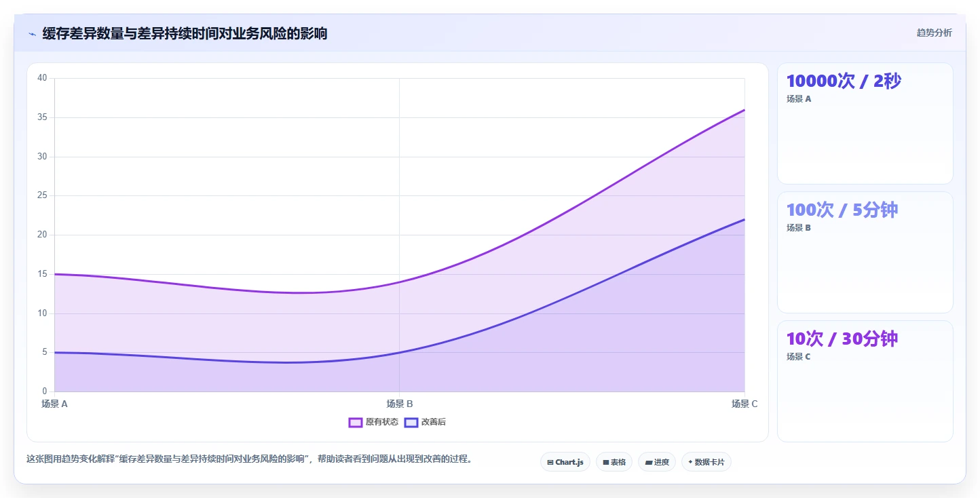Select the 10000次 / 2秒 card value
Screen dimensions: 980x498
point(844,81)
